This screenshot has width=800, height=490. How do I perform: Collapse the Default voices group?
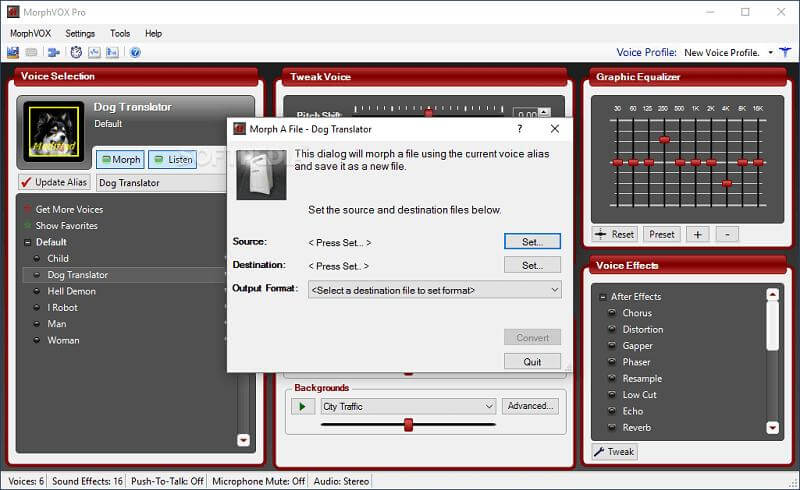point(28,242)
